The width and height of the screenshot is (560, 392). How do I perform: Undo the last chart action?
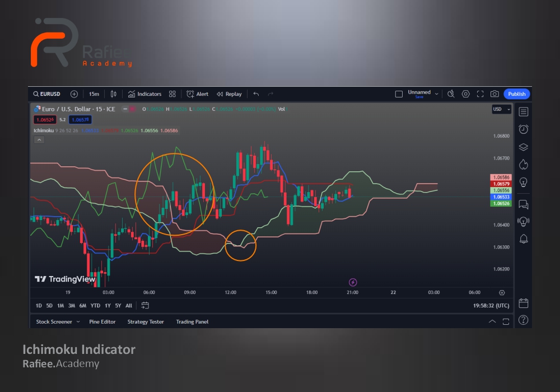256,94
